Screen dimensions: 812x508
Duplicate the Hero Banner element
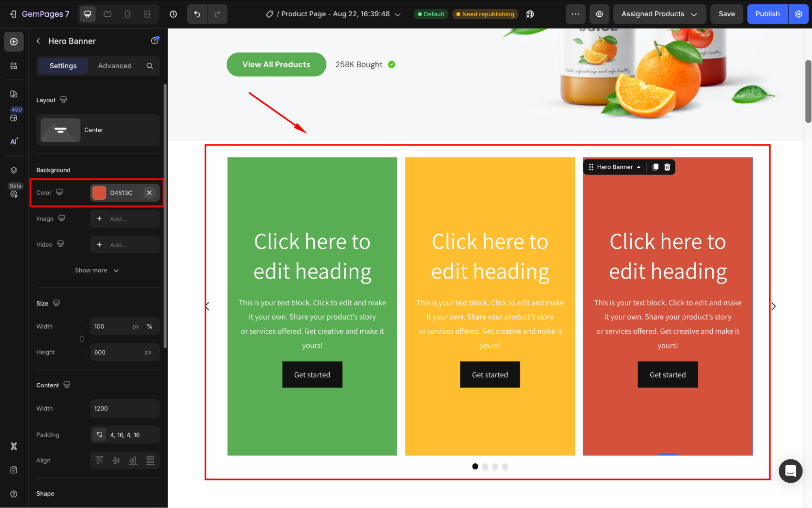point(655,167)
